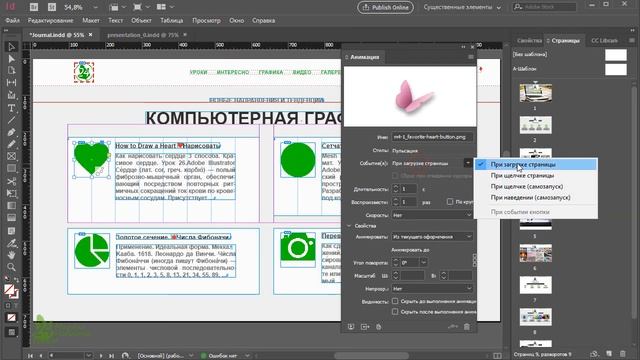Select the Rectangle Frame tool

tap(11, 156)
